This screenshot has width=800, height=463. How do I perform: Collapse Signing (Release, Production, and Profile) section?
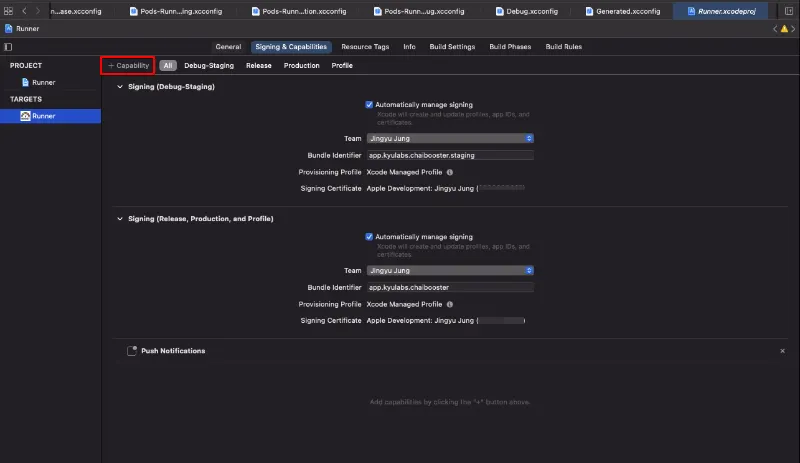pos(120,218)
